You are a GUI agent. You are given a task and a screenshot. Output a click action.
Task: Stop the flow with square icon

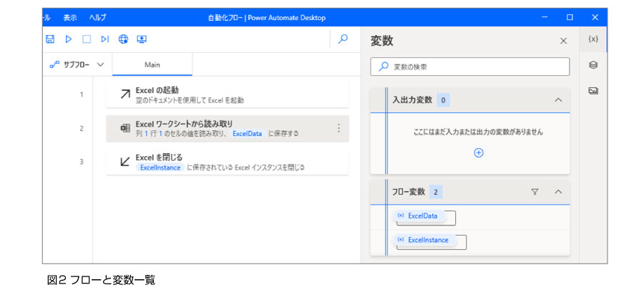tap(87, 39)
